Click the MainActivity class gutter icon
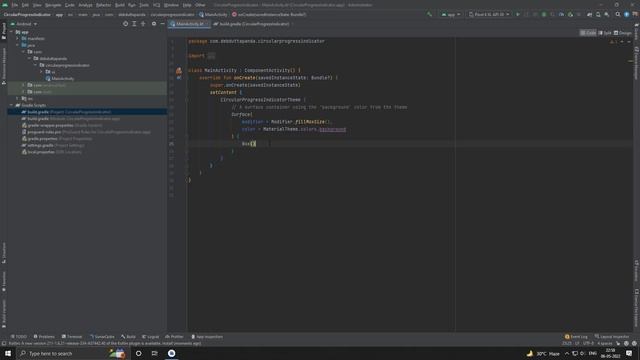The width and height of the screenshot is (640, 360). pyautogui.click(x=179, y=71)
